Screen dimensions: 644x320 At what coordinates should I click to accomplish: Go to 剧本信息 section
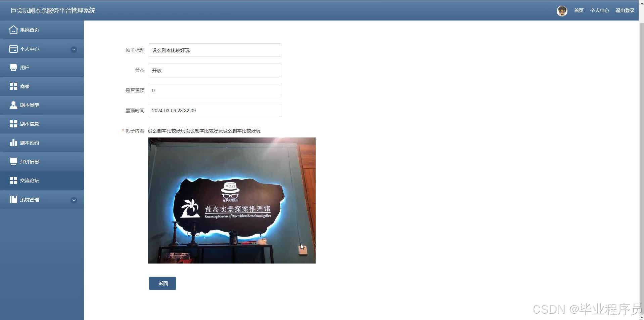coord(42,124)
